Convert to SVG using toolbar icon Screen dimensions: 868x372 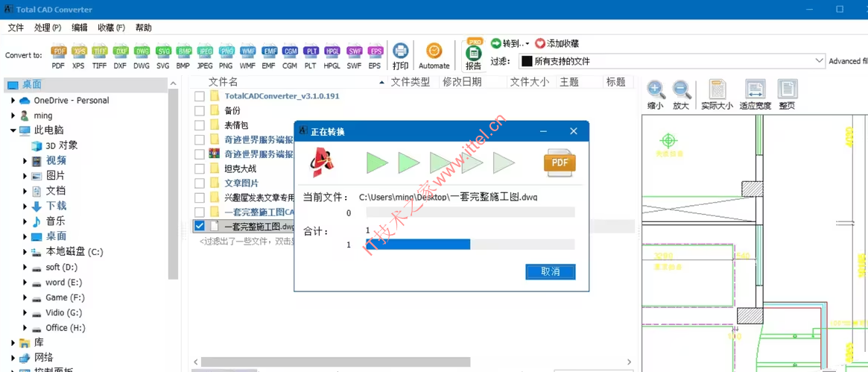(162, 56)
